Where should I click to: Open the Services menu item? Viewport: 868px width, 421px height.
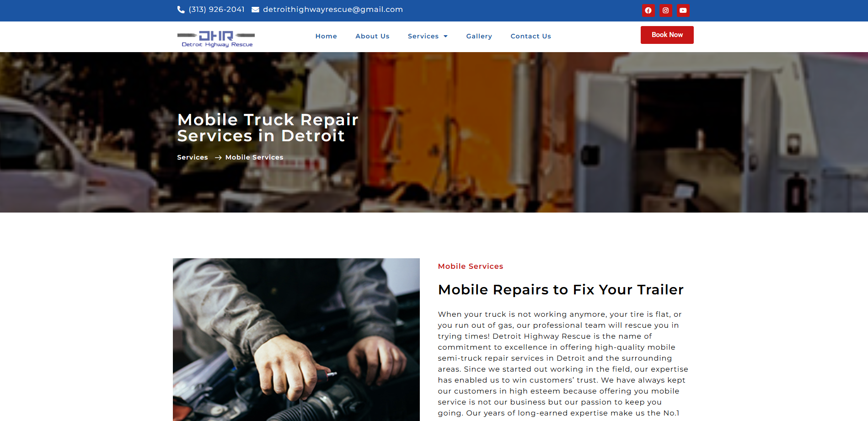[x=423, y=36]
